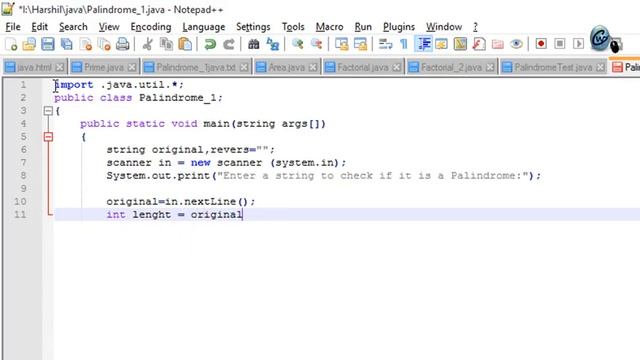Open the User Defined Language dialog icon
The height and width of the screenshot is (360, 640).
pos(441,44)
